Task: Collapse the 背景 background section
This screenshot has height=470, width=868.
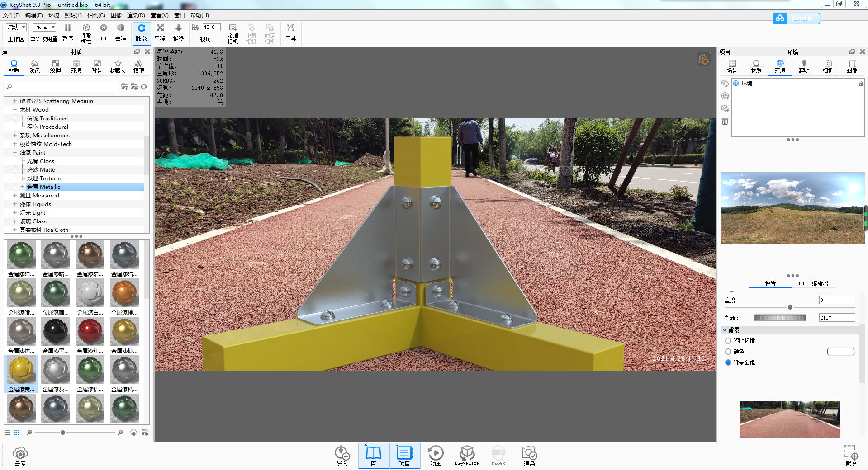Action: pyautogui.click(x=725, y=330)
